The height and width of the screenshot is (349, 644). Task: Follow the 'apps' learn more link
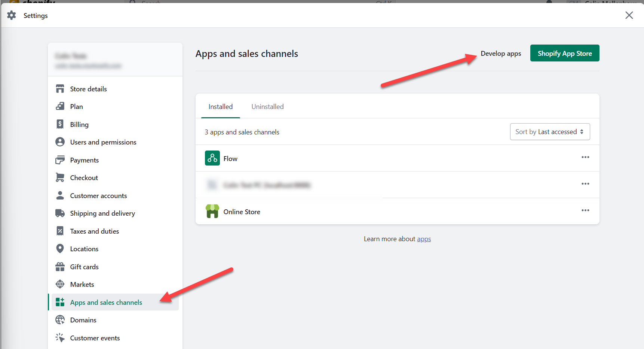424,239
